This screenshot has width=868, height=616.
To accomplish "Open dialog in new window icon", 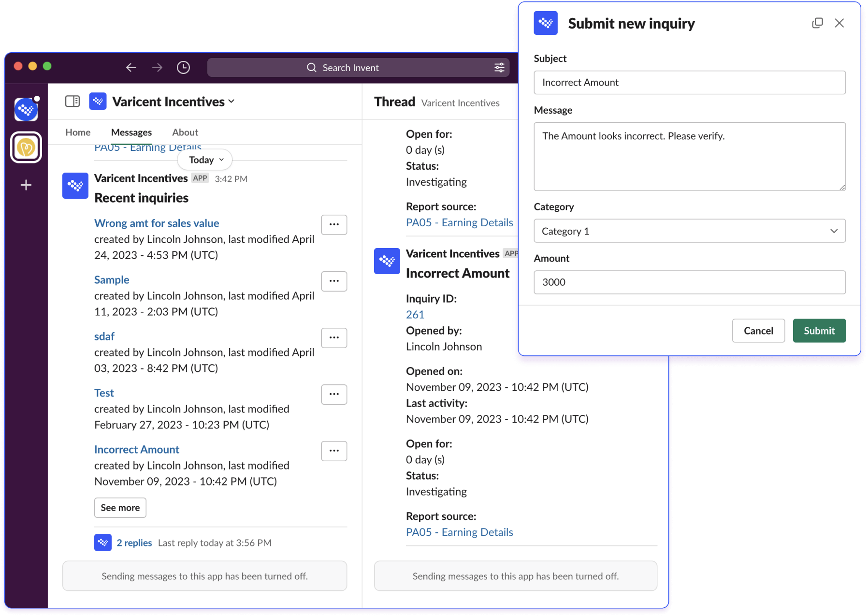I will click(817, 23).
